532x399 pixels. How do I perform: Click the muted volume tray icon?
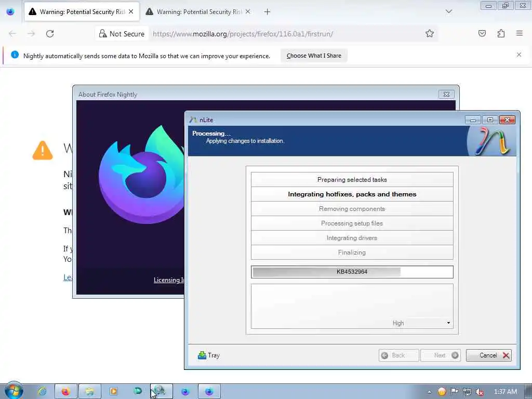(480, 392)
